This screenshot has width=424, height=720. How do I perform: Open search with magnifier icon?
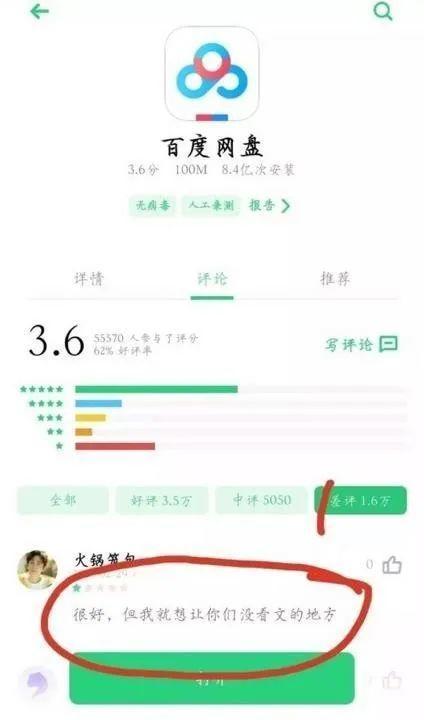click(x=383, y=11)
